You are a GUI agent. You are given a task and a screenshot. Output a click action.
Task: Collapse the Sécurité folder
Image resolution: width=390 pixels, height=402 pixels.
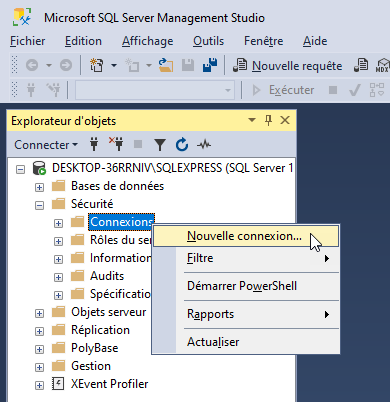[39, 205]
